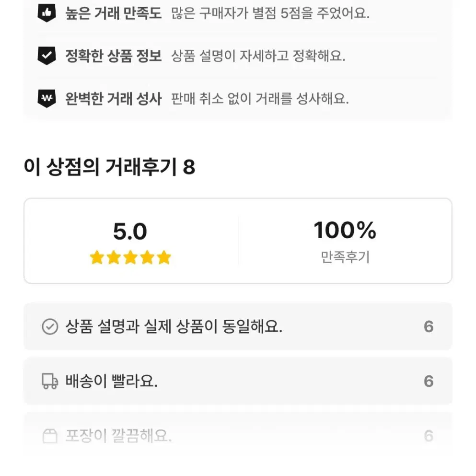Tap the won-sign shield badge icon
The height and width of the screenshot is (476, 476).
click(x=47, y=98)
